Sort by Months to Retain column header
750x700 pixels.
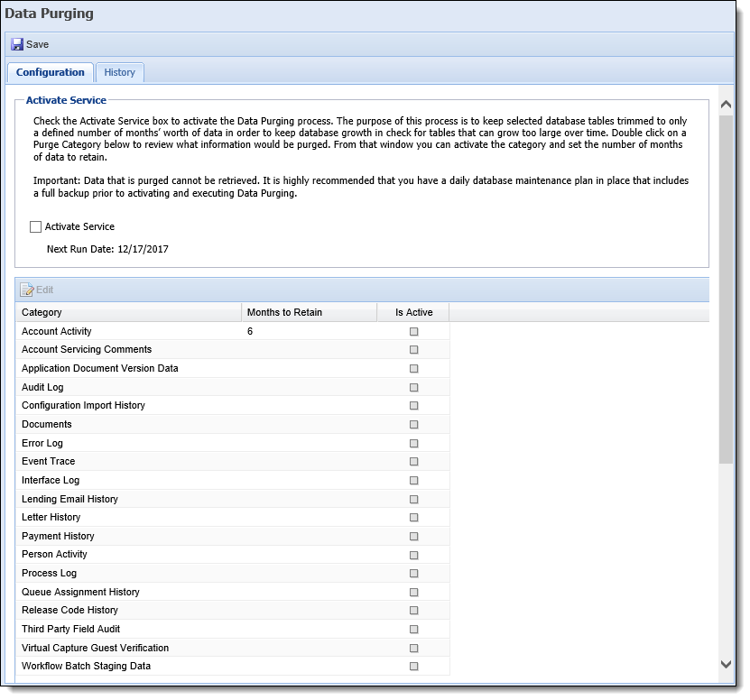pos(310,312)
